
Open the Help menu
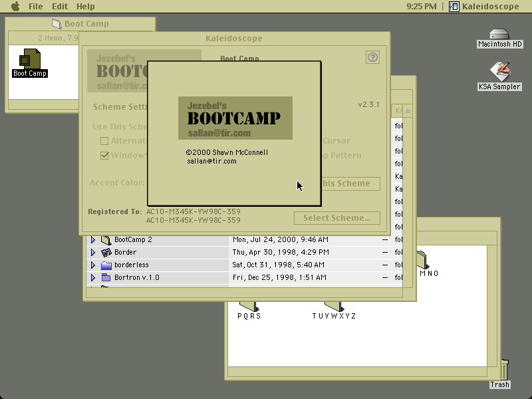pyautogui.click(x=86, y=7)
